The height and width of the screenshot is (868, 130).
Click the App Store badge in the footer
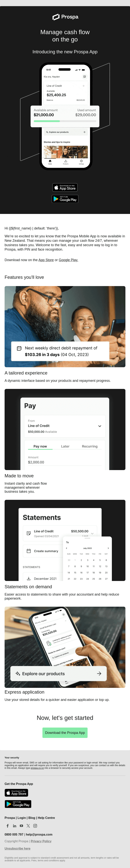tap(16, 793)
